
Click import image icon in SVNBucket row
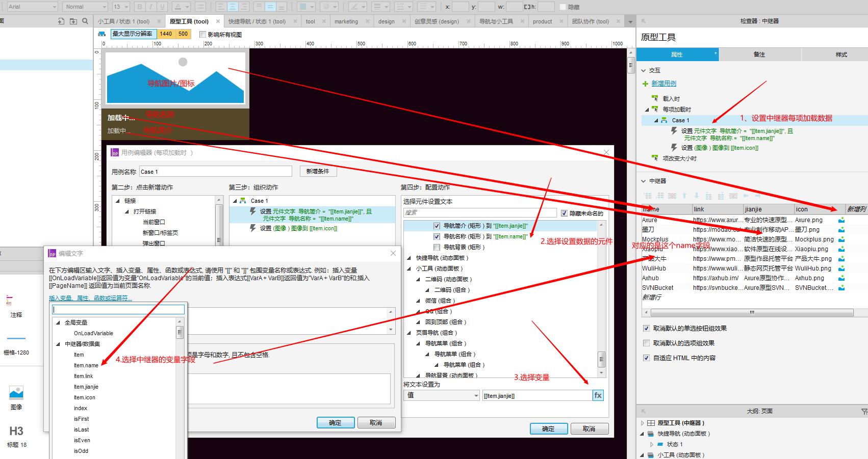tap(841, 288)
